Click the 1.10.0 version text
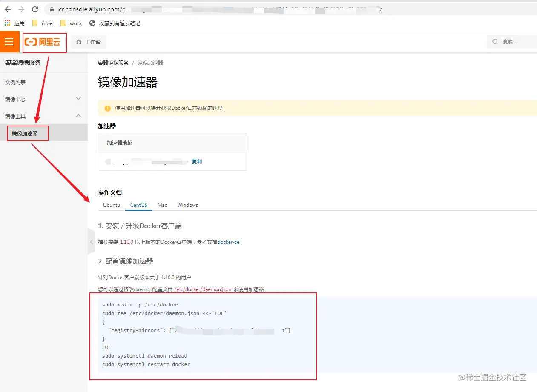 coord(126,242)
